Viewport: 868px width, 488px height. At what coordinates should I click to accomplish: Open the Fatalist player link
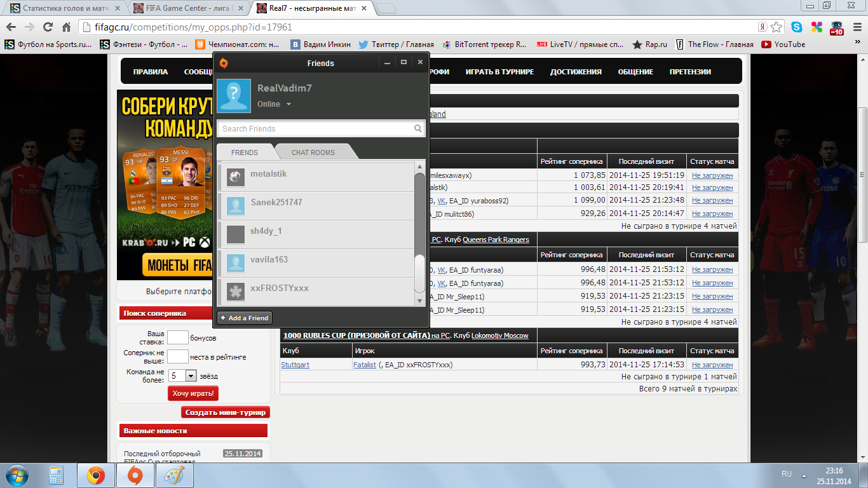pyautogui.click(x=365, y=365)
